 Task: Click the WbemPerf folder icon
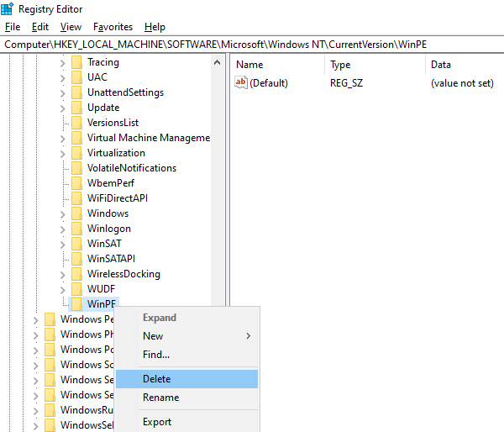click(76, 183)
